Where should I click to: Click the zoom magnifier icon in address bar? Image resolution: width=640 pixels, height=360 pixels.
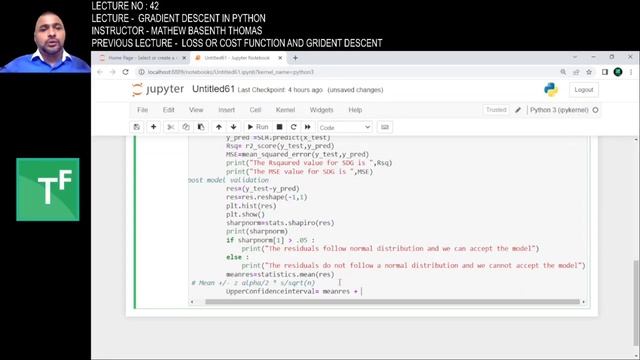pyautogui.click(x=563, y=72)
